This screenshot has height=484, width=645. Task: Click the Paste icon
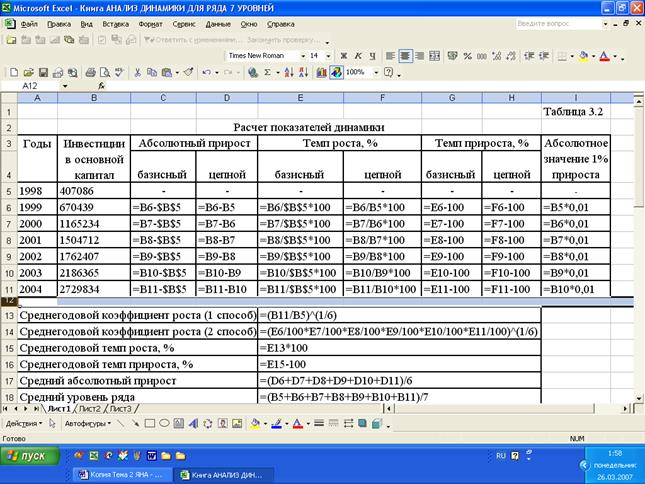167,73
